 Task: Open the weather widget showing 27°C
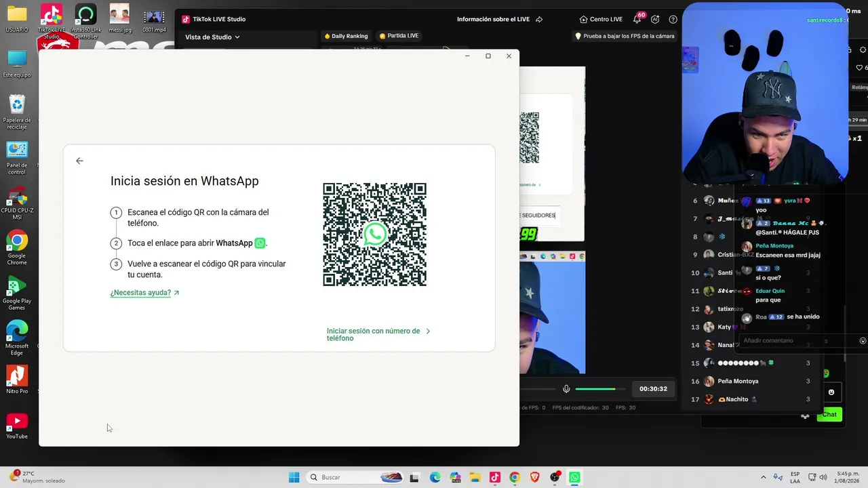tap(37, 477)
